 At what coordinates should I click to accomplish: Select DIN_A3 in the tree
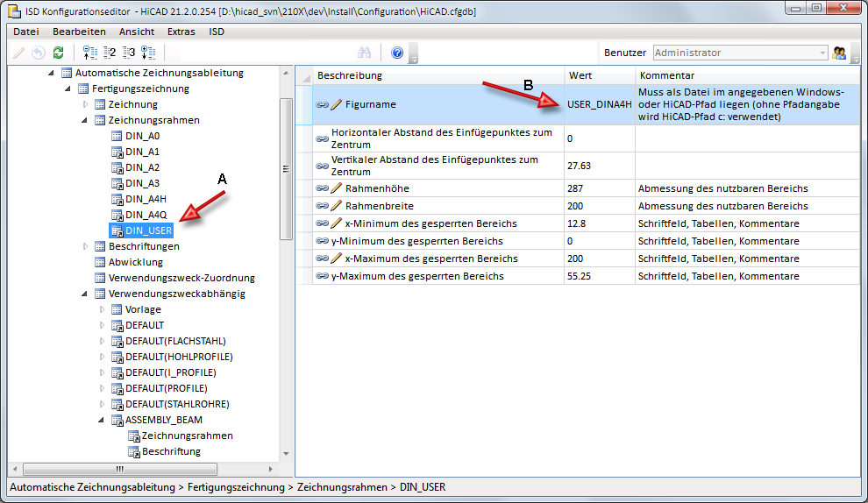coord(142,183)
